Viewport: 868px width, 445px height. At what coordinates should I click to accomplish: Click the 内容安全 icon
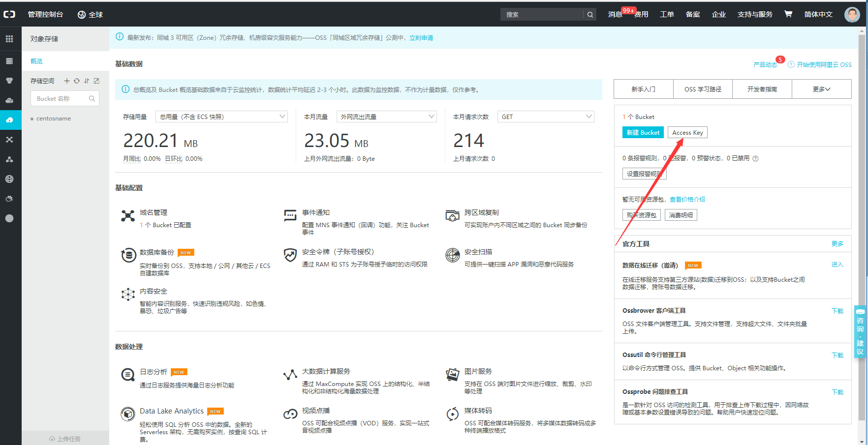click(128, 294)
